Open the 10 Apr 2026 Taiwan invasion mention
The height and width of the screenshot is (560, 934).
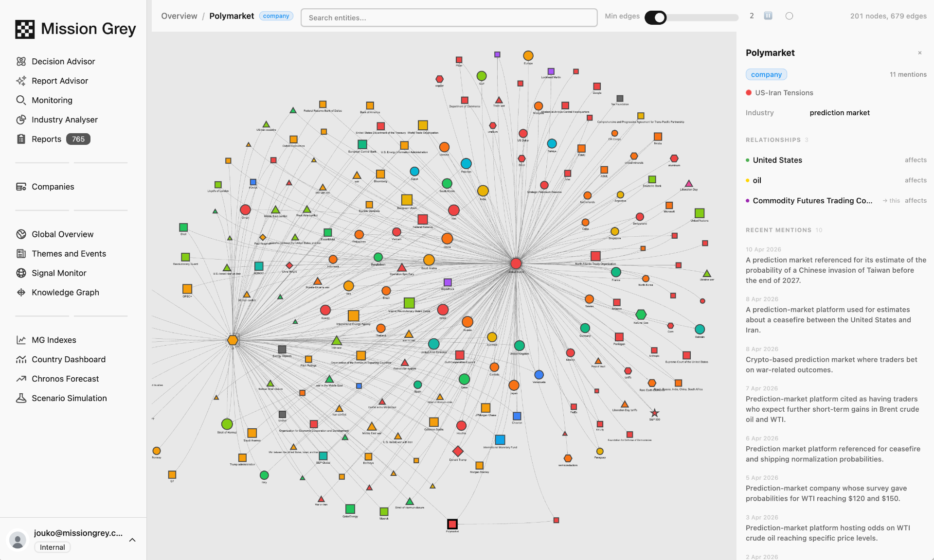tap(836, 265)
